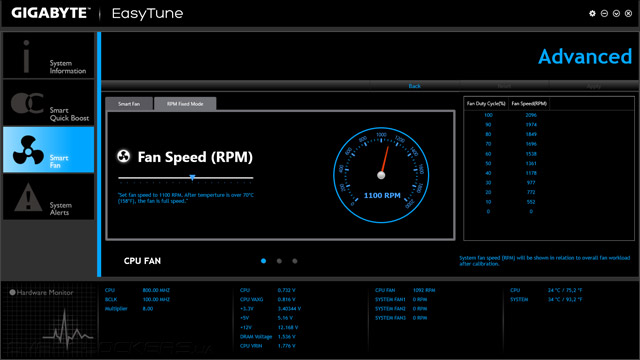Click the 0.732 V CPU voltage value
This screenshot has height=360, width=640.
(287, 290)
